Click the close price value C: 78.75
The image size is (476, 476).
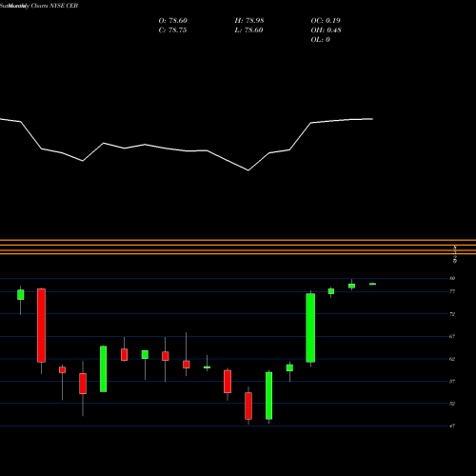[x=172, y=30]
